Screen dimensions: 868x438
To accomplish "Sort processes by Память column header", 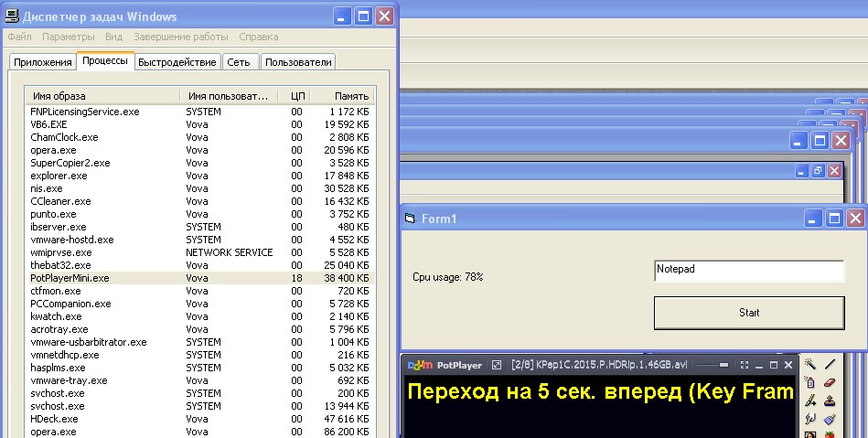I will click(343, 96).
